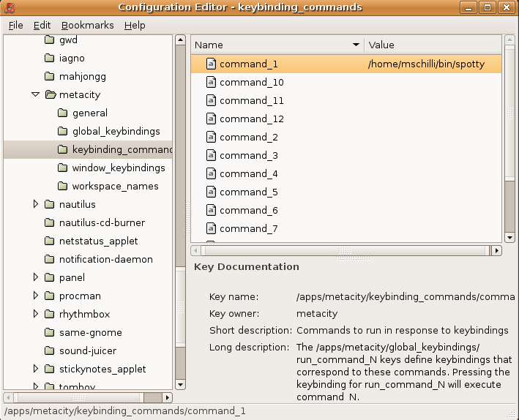Click the Configuration Editor title bar icon
519x420 pixels.
coord(10,7)
